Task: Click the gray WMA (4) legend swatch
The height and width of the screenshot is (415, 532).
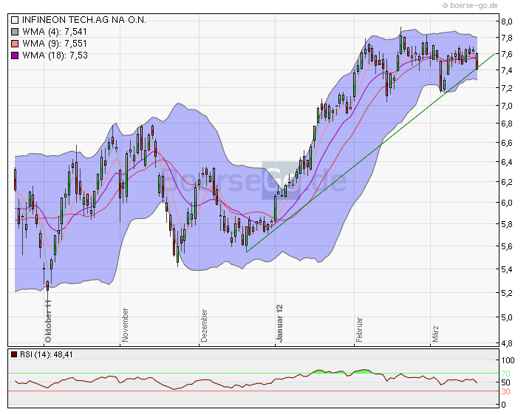Action: pyautogui.click(x=15, y=32)
